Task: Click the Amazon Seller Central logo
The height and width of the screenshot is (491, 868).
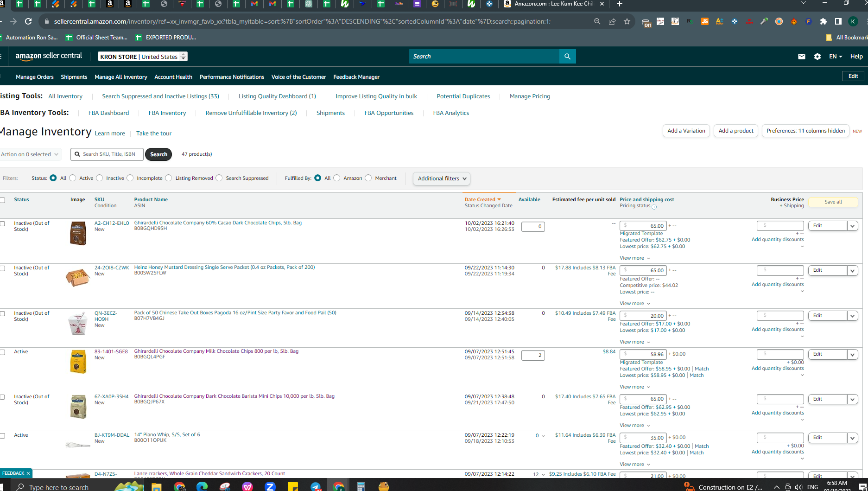Action: pos(49,56)
